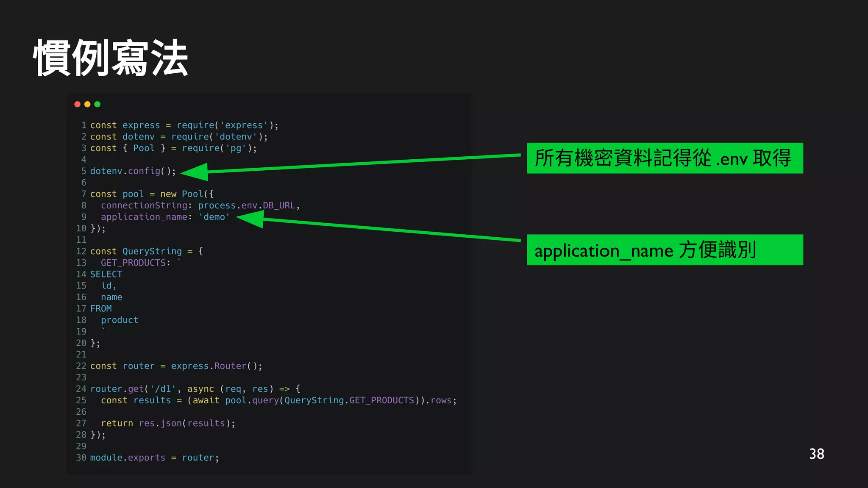The width and height of the screenshot is (868, 488).
Task: Click the 'name' column on line 16
Action: tap(111, 297)
